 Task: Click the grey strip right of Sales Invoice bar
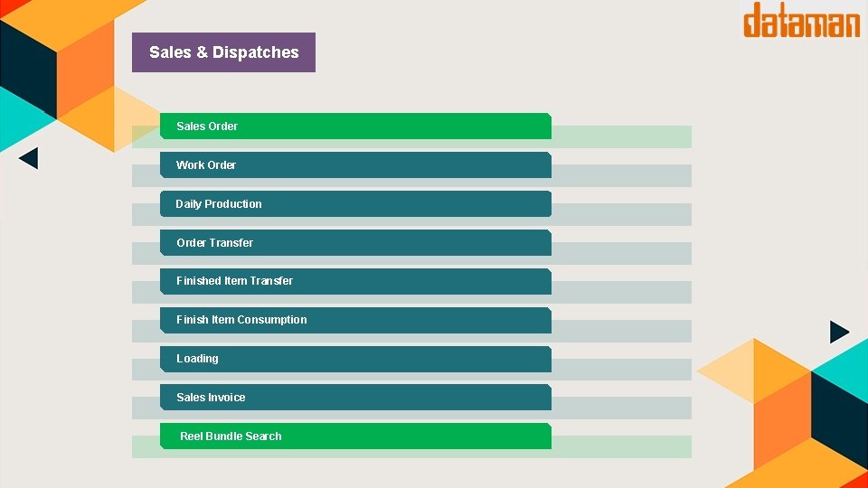click(621, 408)
